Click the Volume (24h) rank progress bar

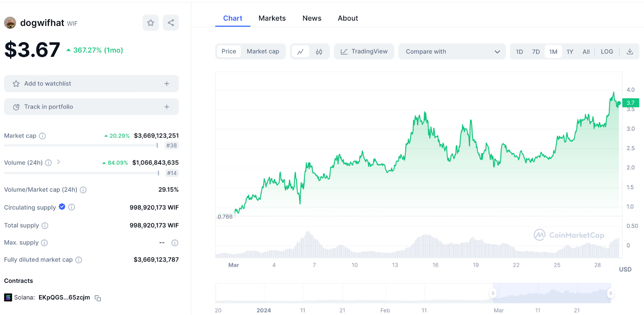click(x=82, y=173)
